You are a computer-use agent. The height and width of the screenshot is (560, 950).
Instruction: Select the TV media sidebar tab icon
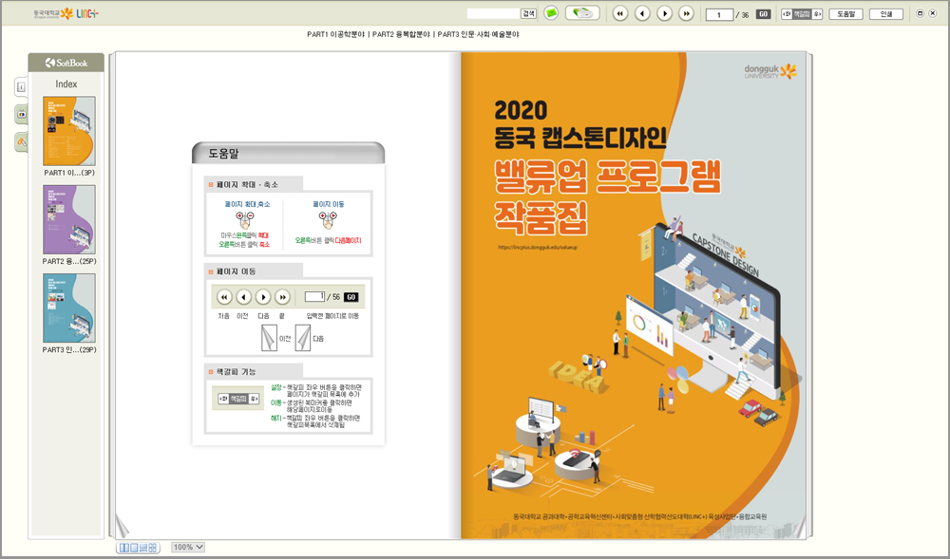click(x=21, y=114)
